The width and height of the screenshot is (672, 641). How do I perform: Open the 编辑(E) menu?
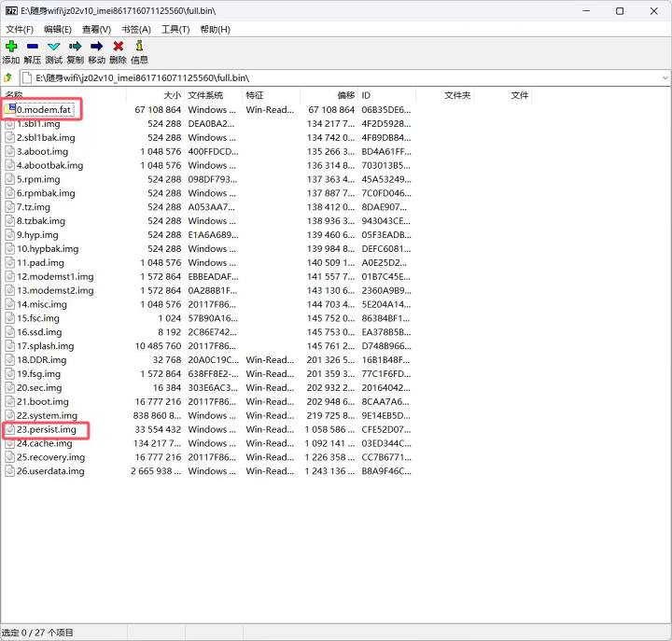(58, 29)
